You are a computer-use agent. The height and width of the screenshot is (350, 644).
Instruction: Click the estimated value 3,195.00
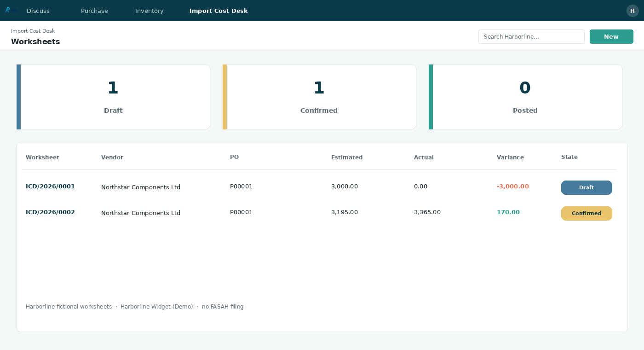345,212
